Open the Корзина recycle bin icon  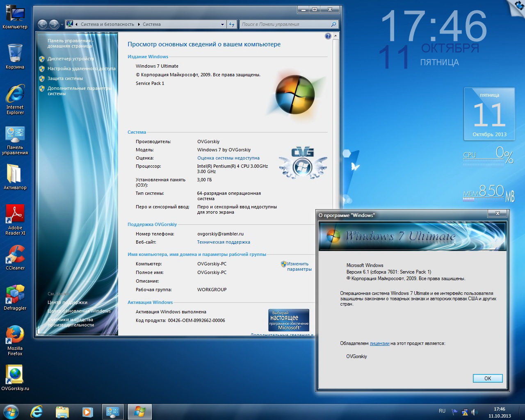[x=15, y=56]
